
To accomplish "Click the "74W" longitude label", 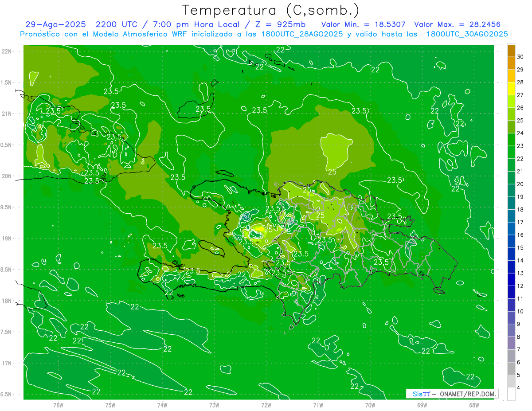I will pyautogui.click(x=162, y=405).
